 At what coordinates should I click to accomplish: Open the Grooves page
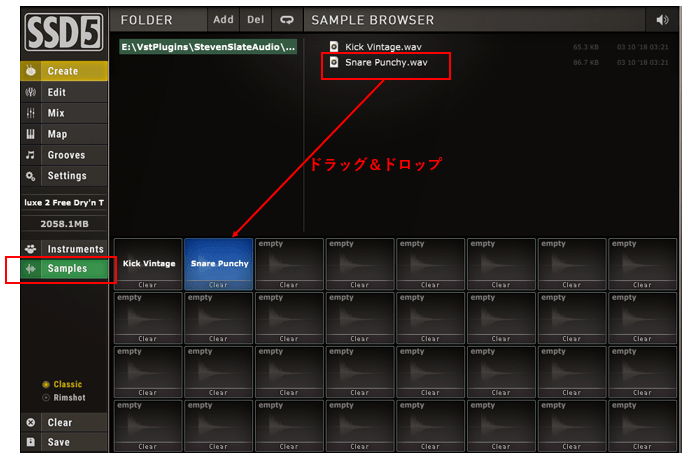click(64, 155)
